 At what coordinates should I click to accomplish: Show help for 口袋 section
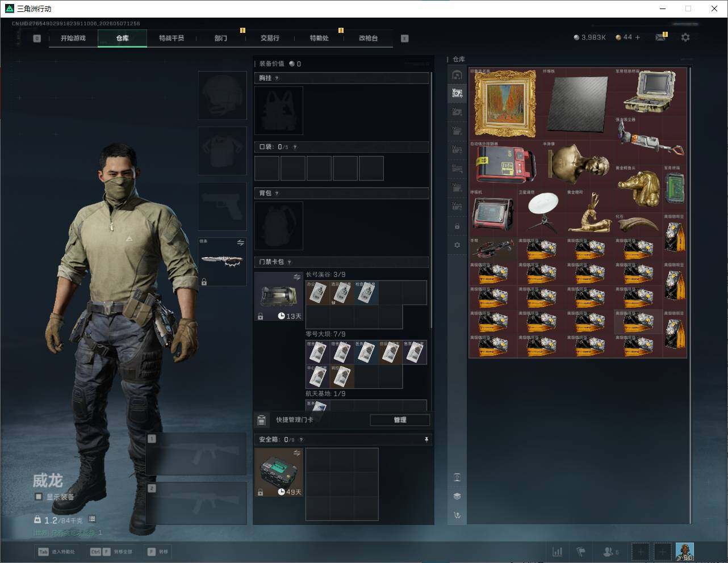point(294,147)
